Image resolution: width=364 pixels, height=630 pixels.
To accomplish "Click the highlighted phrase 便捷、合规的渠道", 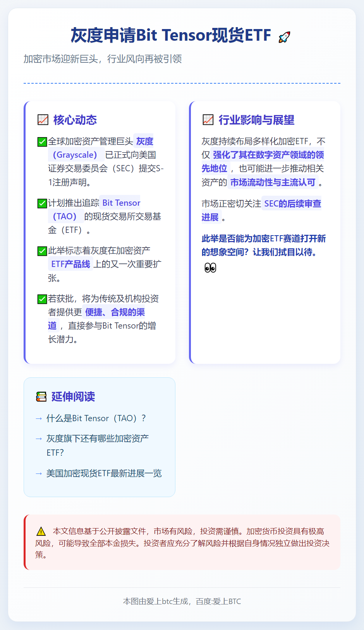I will 96,319.
